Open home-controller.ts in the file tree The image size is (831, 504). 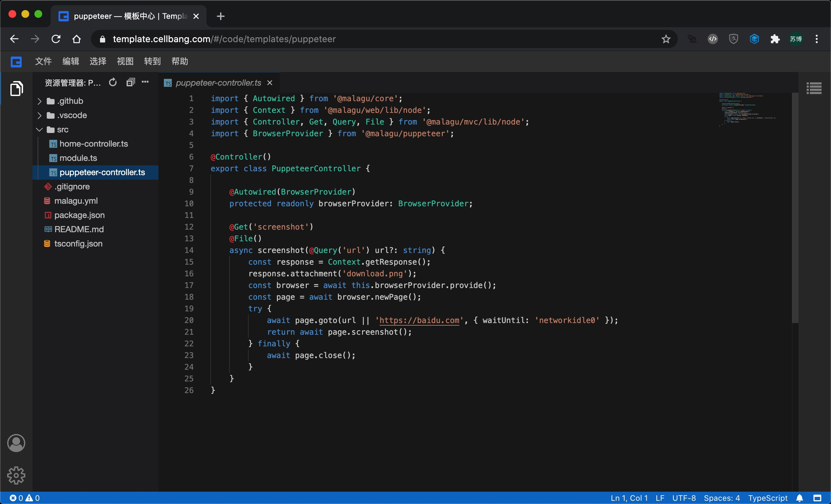click(x=95, y=144)
